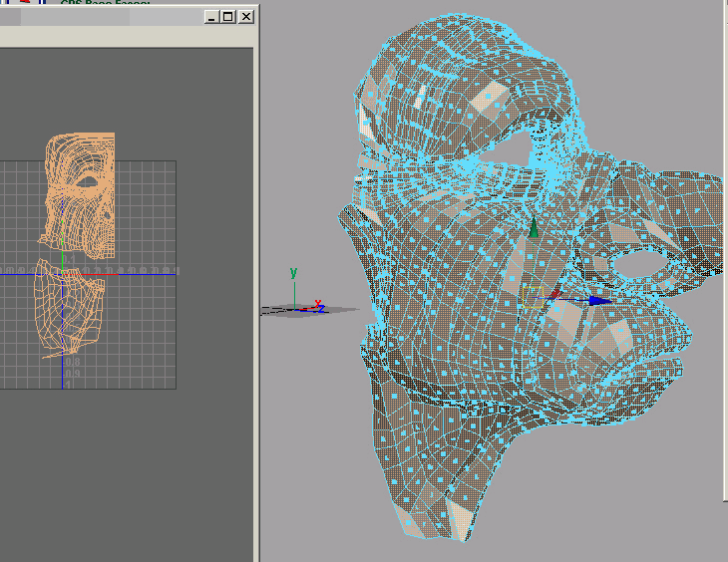Close the UV editor window
The width and height of the screenshot is (728, 562).
click(245, 17)
